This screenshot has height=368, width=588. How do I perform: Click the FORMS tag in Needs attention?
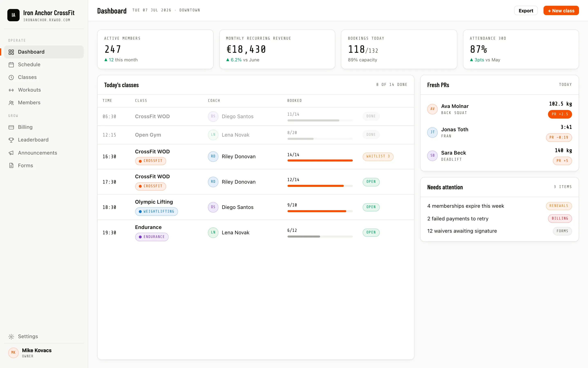562,231
